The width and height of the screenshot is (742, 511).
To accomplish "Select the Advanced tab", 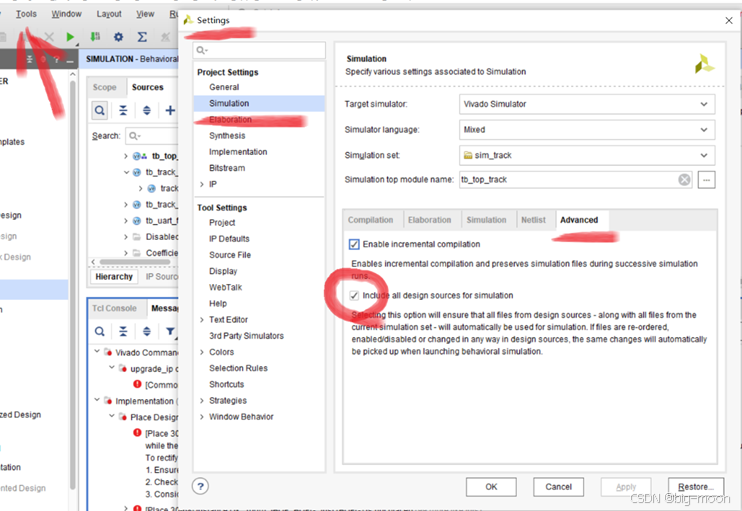I will click(x=579, y=220).
